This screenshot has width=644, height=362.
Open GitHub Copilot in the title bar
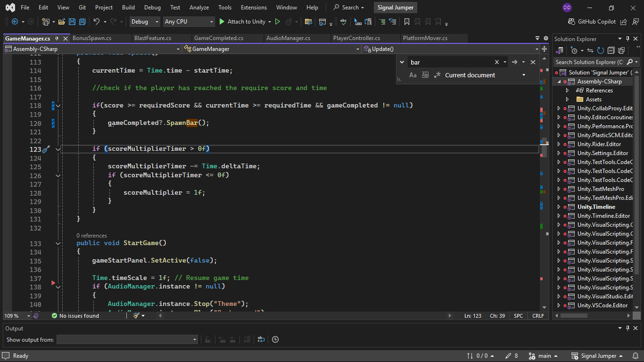[x=592, y=21]
